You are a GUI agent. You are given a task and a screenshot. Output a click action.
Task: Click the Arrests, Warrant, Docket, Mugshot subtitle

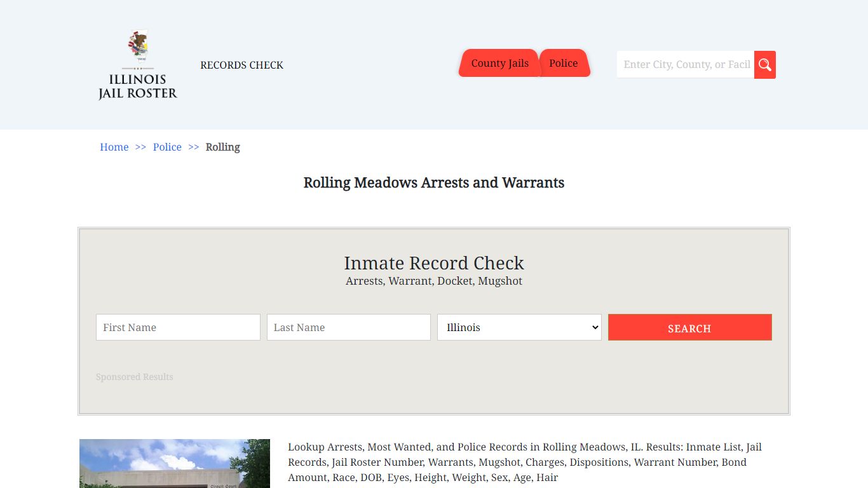(x=434, y=281)
